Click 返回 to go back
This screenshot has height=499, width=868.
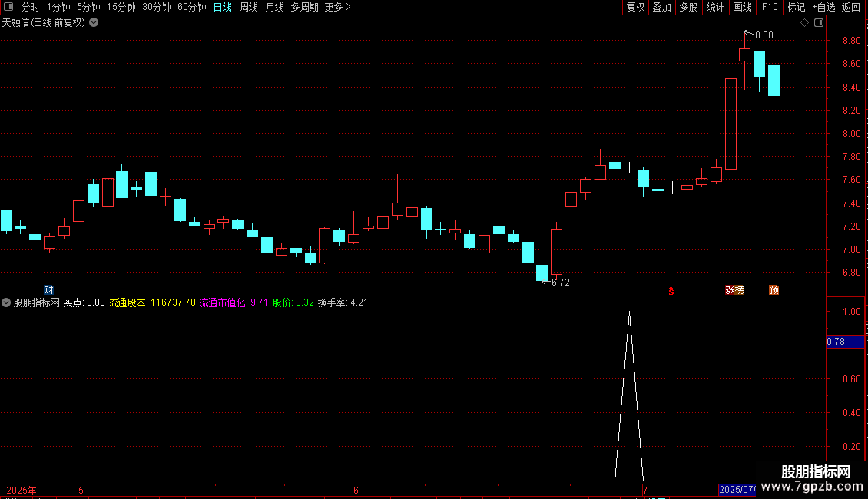pyautogui.click(x=851, y=7)
